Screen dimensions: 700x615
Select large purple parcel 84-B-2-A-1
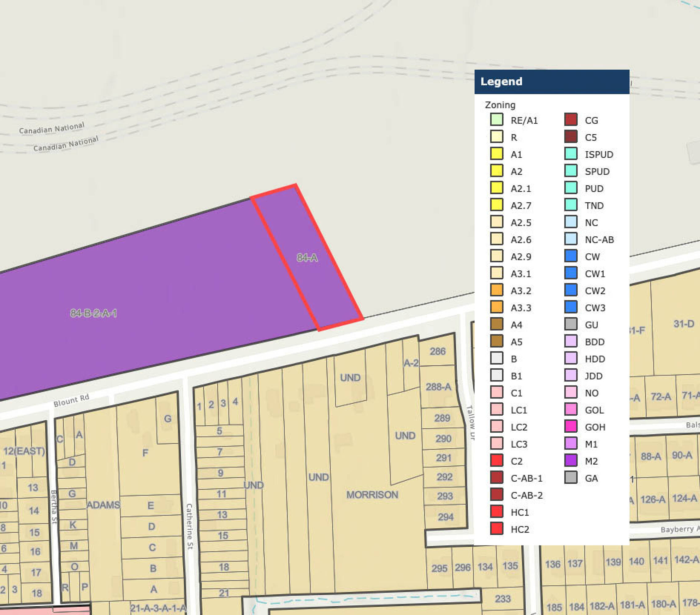tap(93, 313)
